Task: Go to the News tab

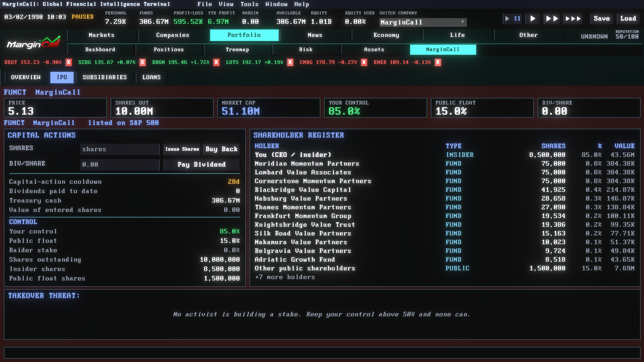Action: (x=315, y=35)
